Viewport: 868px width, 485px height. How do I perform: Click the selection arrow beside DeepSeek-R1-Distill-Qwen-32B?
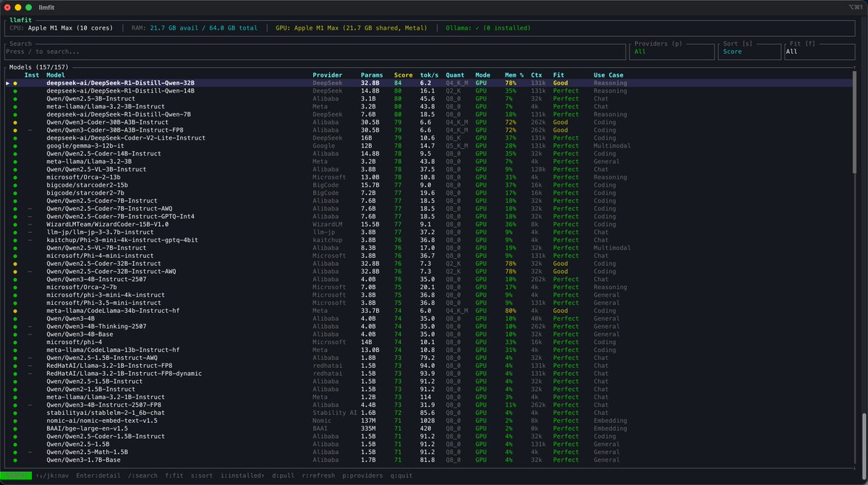(x=8, y=83)
